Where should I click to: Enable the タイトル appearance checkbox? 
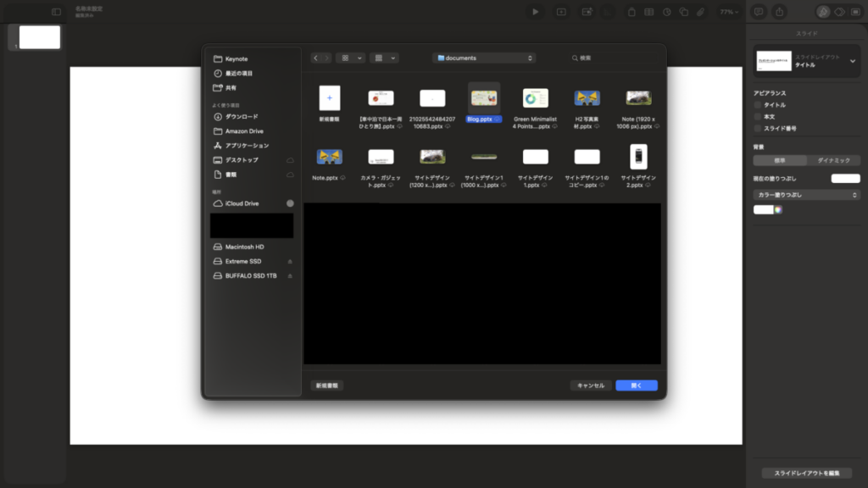tap(756, 105)
